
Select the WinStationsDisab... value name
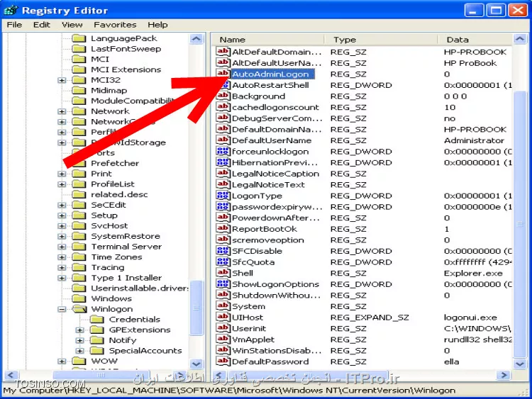tap(277, 351)
